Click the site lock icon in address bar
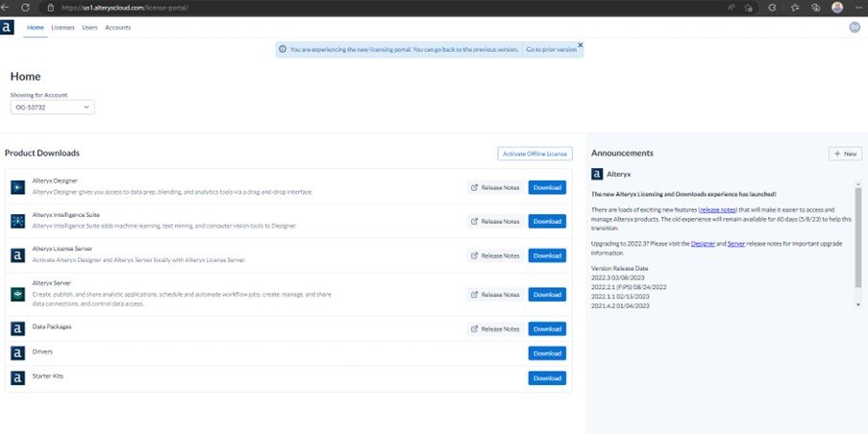The width and height of the screenshot is (868, 434). (x=50, y=8)
